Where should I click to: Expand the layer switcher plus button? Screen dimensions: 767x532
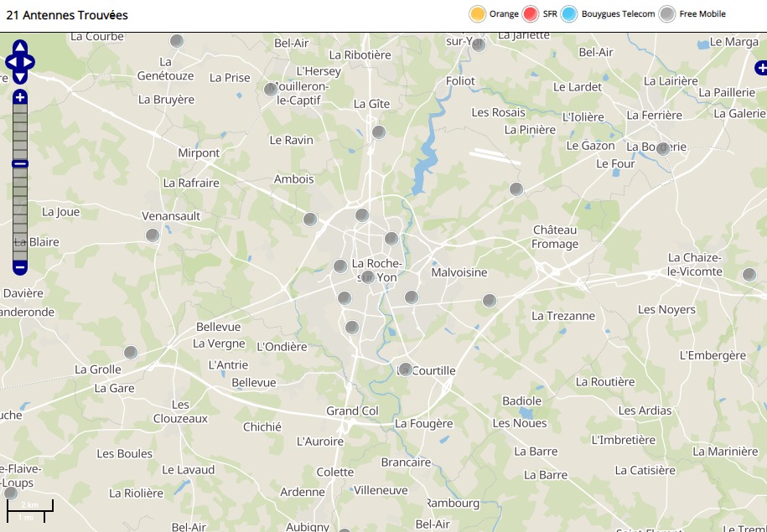pos(760,68)
